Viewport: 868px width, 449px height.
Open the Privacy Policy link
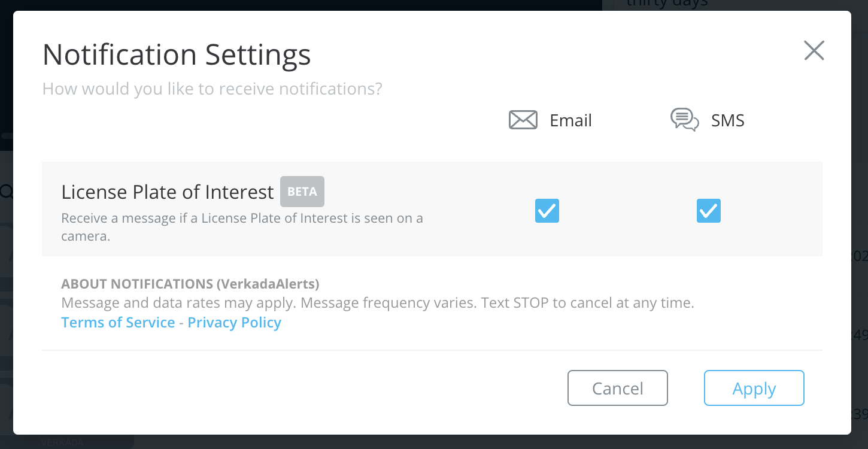pyautogui.click(x=234, y=323)
